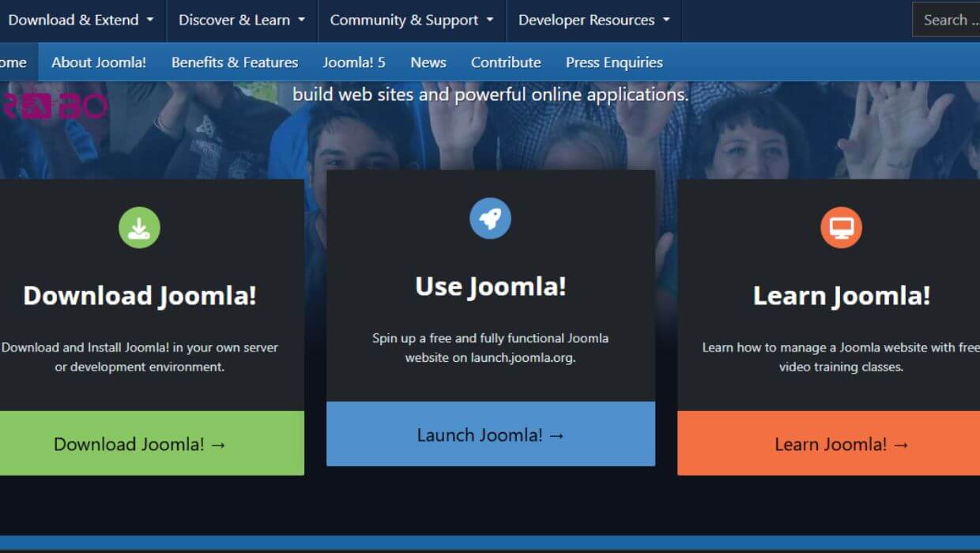Click the Use Joomla! card heading
The image size is (980, 553).
point(491,286)
